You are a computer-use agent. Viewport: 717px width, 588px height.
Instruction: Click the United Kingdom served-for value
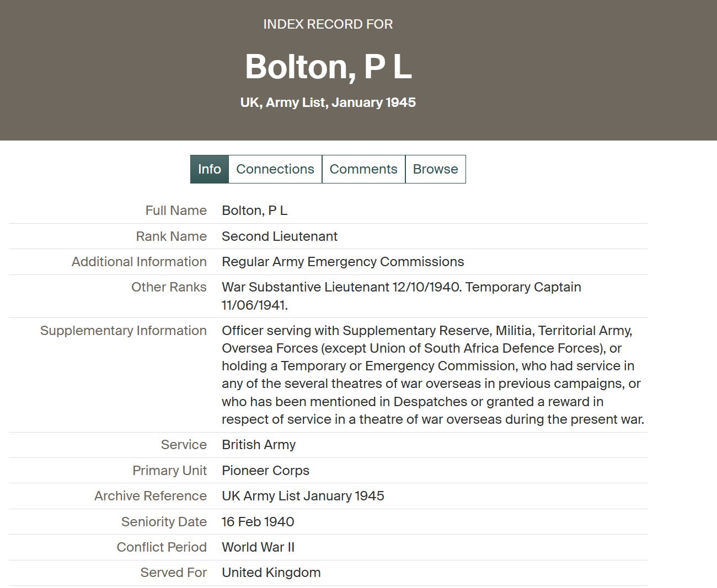tap(271, 573)
